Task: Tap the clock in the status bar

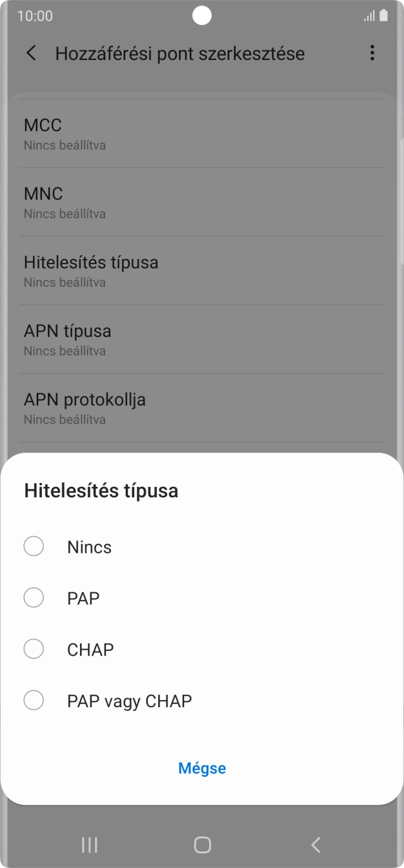Action: (x=34, y=15)
